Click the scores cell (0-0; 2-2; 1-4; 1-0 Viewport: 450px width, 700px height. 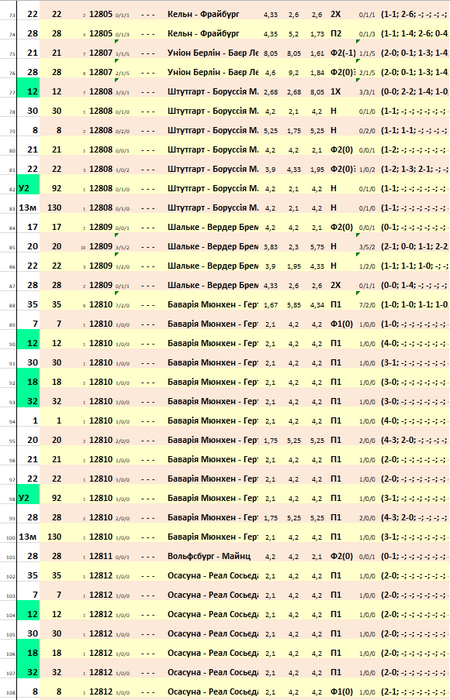pyautogui.click(x=415, y=92)
